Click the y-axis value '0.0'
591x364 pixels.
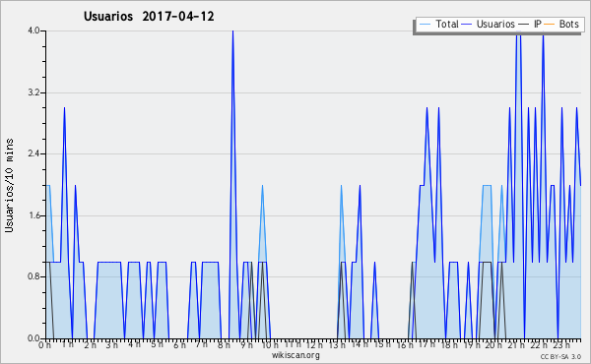pyautogui.click(x=33, y=338)
